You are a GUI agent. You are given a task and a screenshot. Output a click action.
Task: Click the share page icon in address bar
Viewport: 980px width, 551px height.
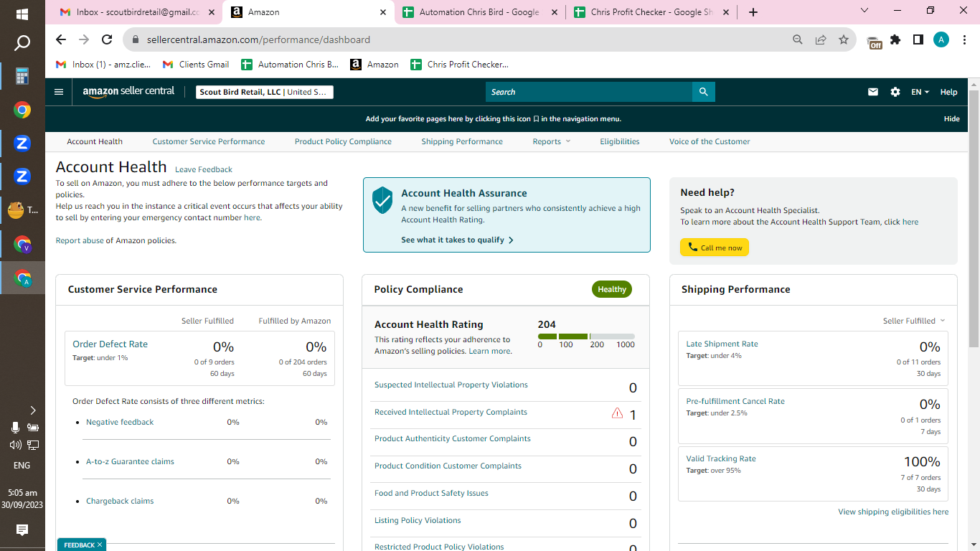point(821,40)
